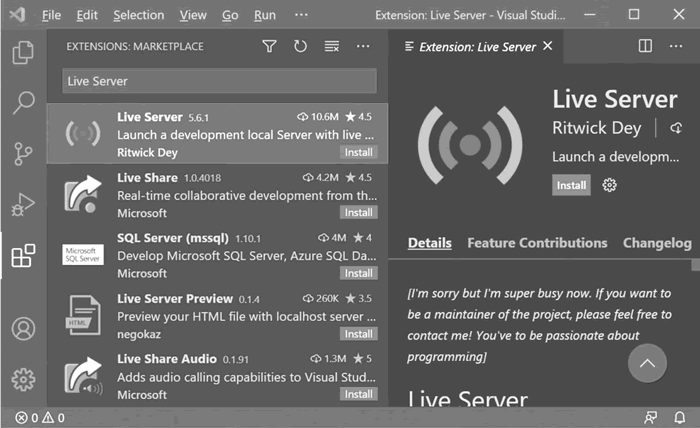Filter extensions with the funnel icon

point(269,46)
